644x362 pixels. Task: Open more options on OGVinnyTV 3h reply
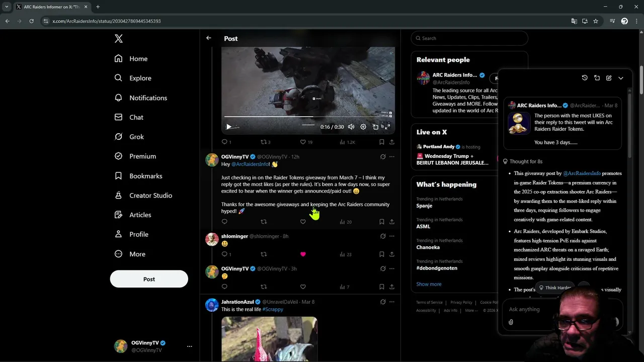(392, 269)
